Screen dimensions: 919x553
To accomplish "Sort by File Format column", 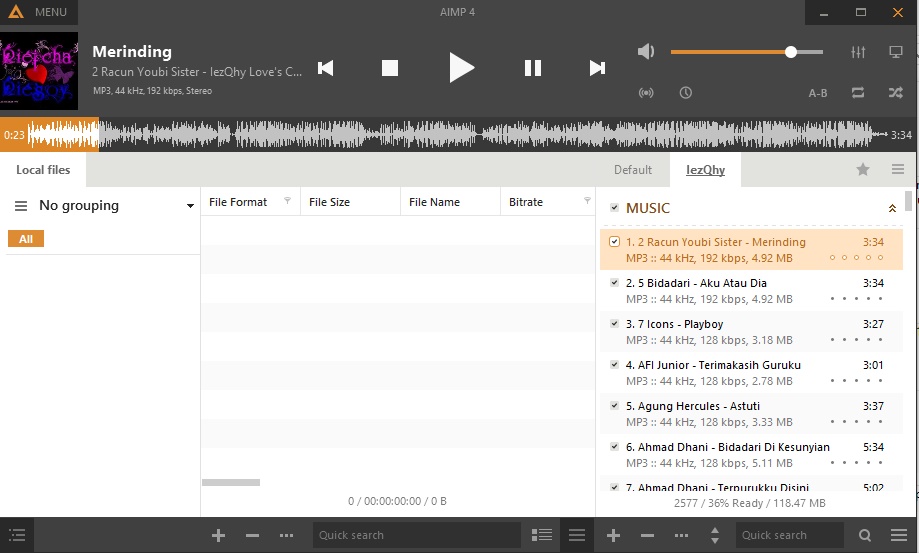I will click(238, 202).
